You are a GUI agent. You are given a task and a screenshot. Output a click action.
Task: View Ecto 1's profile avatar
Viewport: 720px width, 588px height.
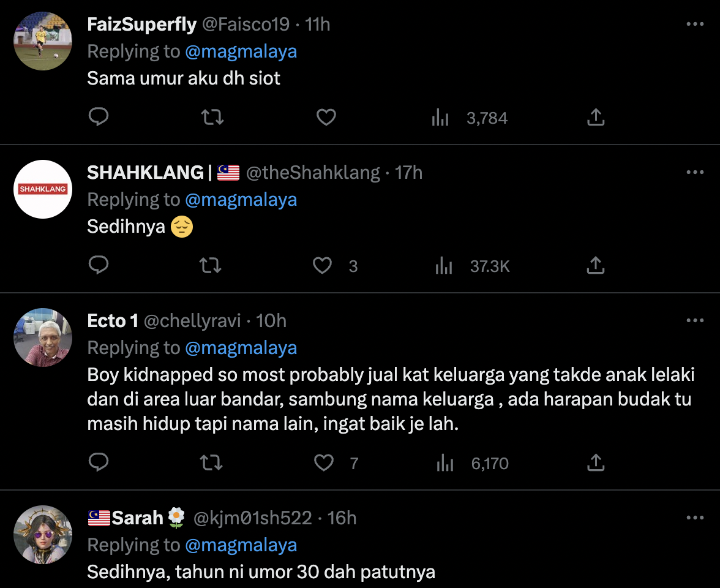43,337
